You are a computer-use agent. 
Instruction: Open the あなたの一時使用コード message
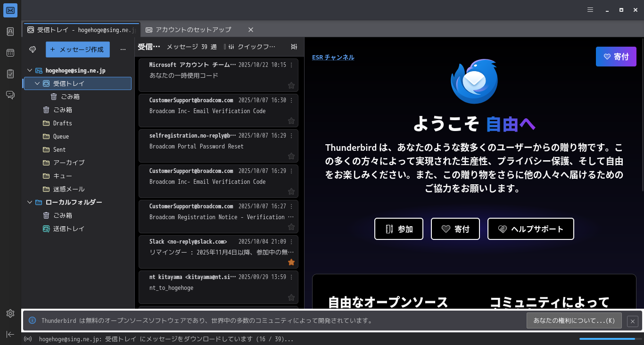click(218, 74)
